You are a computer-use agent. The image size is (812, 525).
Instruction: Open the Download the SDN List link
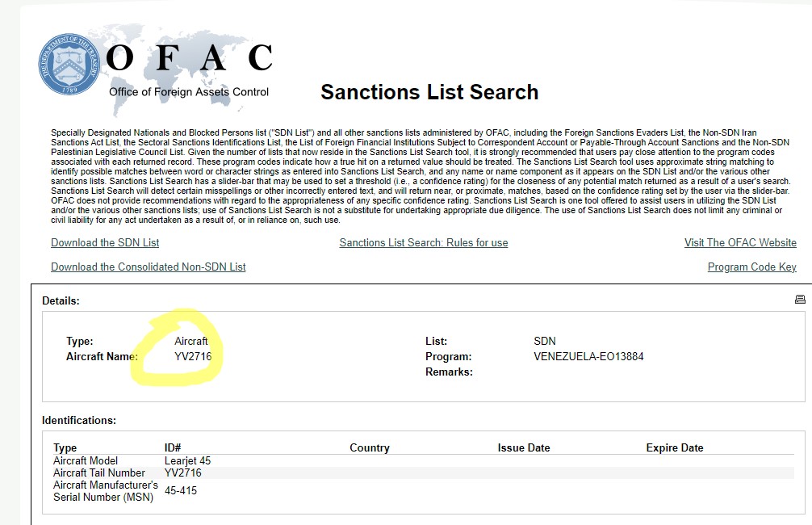105,242
